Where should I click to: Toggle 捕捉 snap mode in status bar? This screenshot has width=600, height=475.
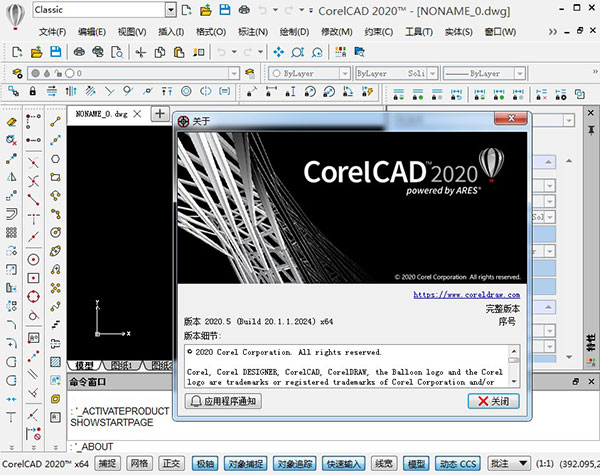click(108, 464)
